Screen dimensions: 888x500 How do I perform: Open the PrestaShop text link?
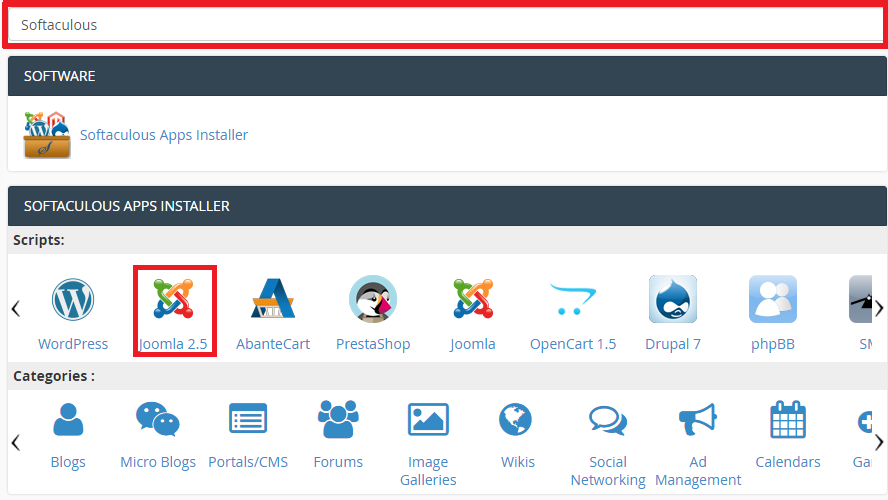click(x=373, y=344)
